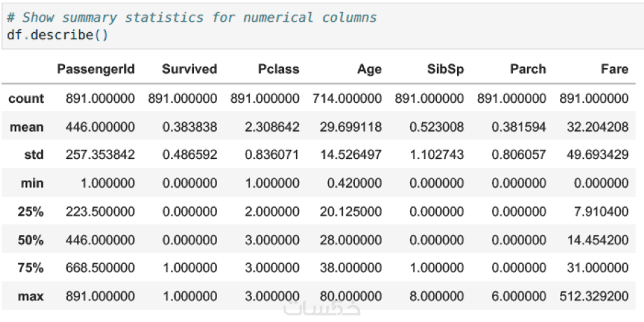
Task: Select the Pclass column header
Action: tap(278, 69)
